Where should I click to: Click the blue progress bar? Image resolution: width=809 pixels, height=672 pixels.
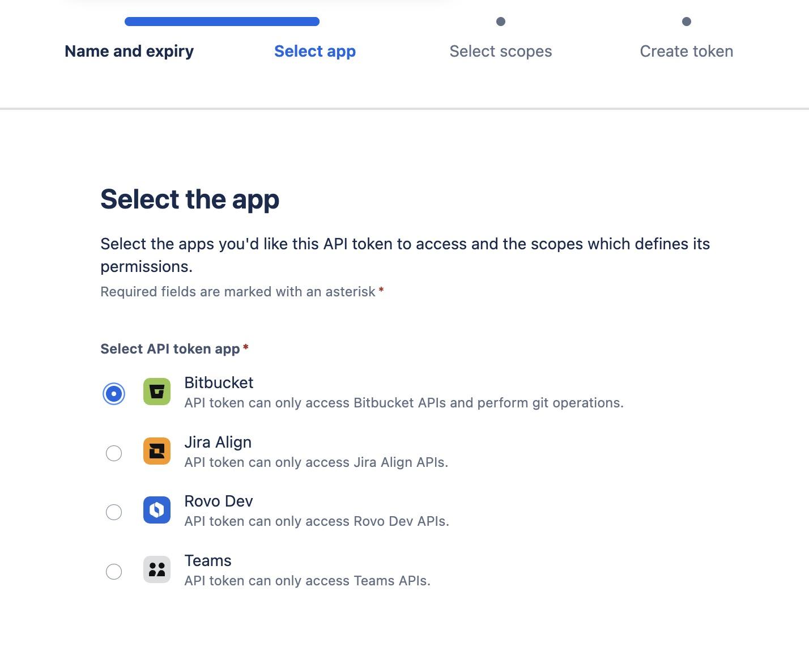[x=221, y=22]
